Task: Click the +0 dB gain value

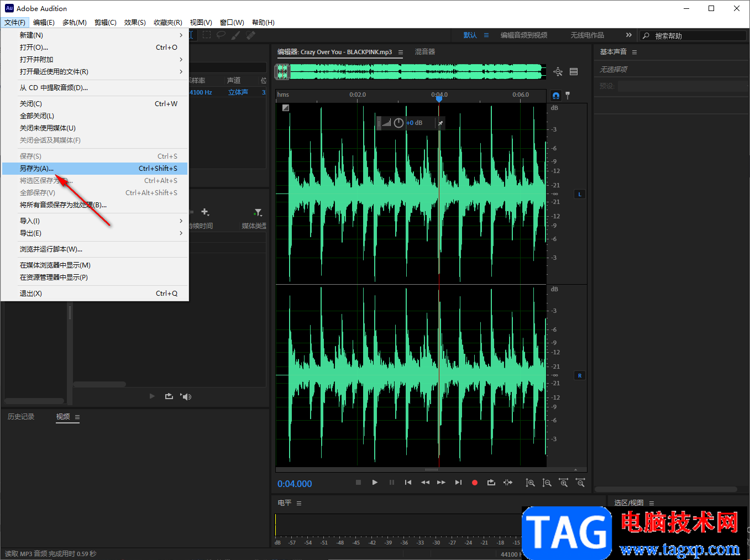Action: click(x=415, y=123)
